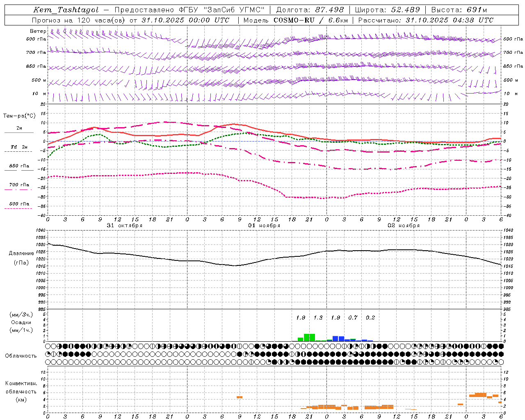
Task: Click the 'Давление' pressure panel label
Action: pos(21,253)
